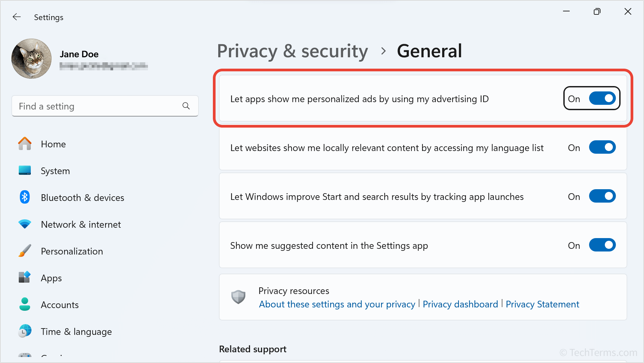This screenshot has height=363, width=644.
Task: Minimize the Settings window
Action: [x=566, y=11]
